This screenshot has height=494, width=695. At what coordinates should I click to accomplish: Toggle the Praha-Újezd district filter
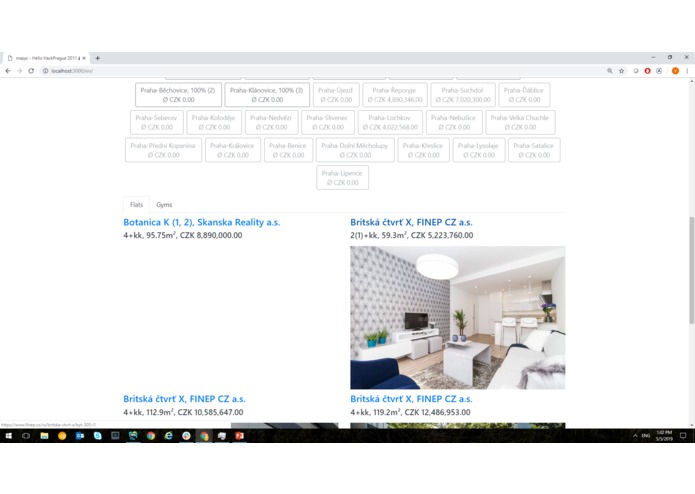point(336,95)
